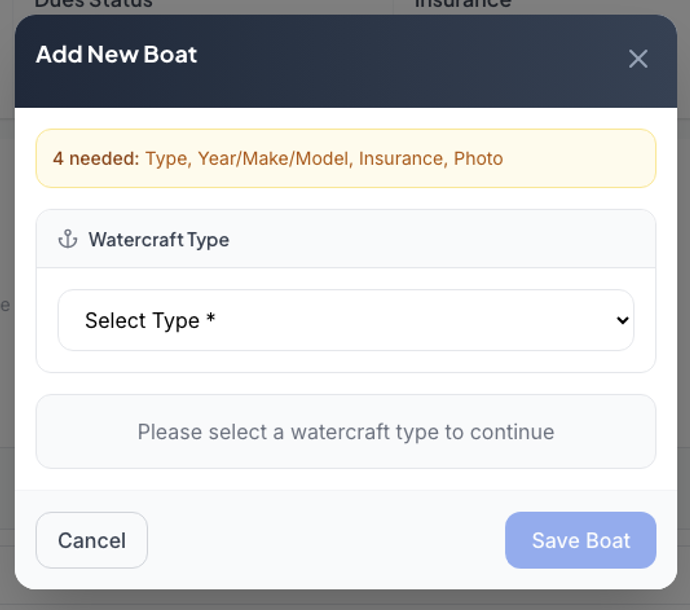This screenshot has height=610, width=690.
Task: Click the empty footer space between the buttons
Action: click(x=325, y=540)
